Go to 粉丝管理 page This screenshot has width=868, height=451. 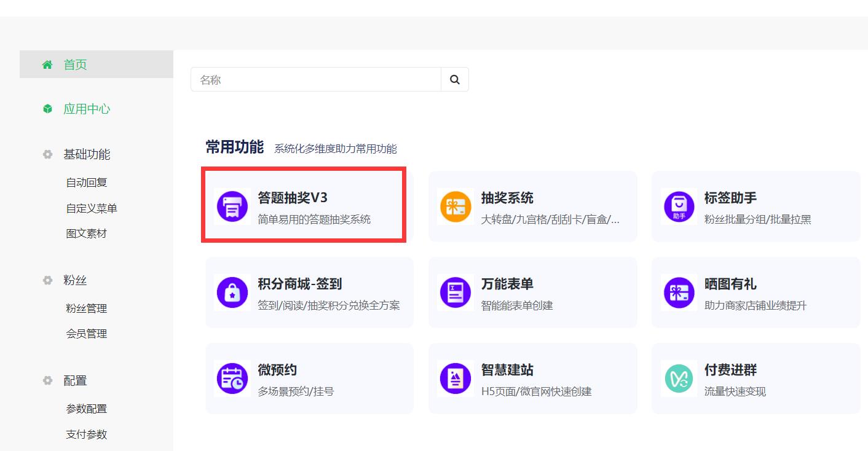pos(87,308)
